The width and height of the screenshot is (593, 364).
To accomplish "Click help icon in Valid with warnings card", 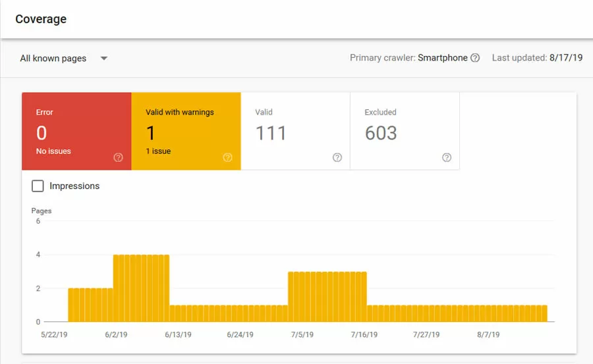I will point(227,157).
